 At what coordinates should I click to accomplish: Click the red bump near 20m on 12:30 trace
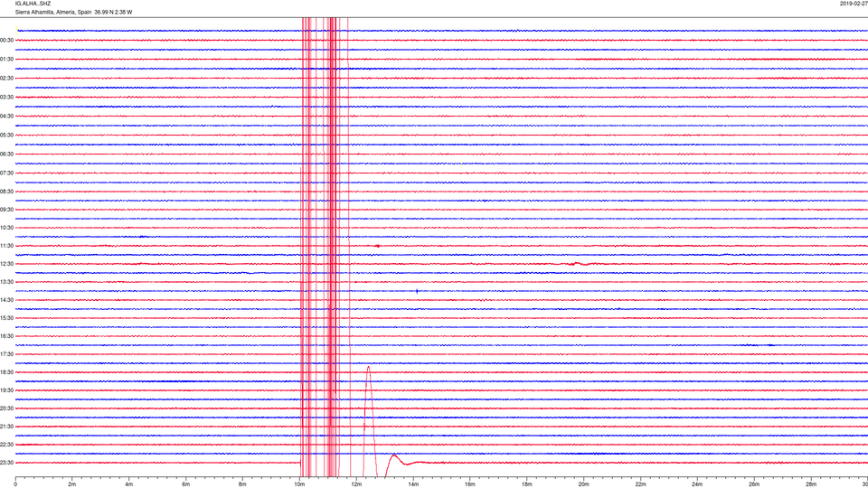click(x=578, y=263)
